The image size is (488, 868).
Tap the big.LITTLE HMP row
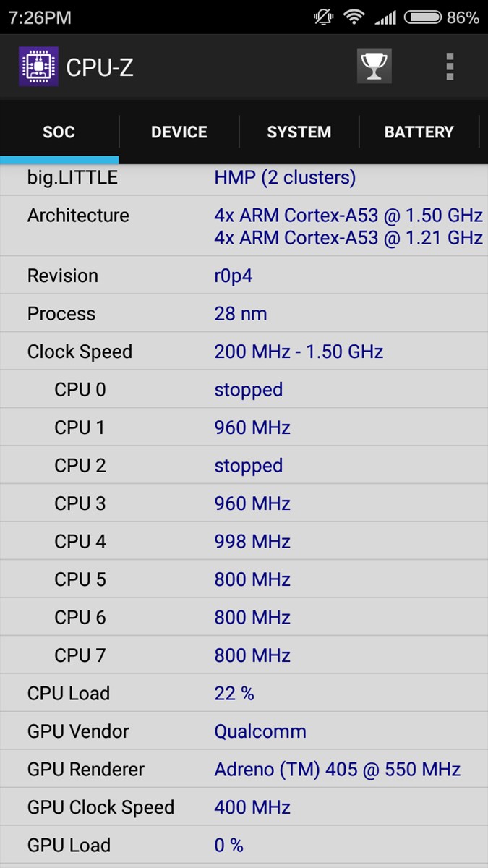244,178
